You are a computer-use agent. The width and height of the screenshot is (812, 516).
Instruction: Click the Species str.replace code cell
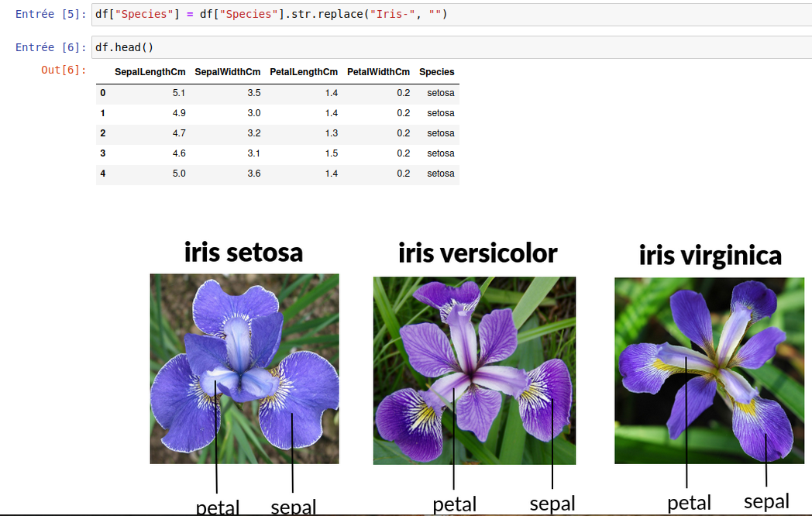449,14
